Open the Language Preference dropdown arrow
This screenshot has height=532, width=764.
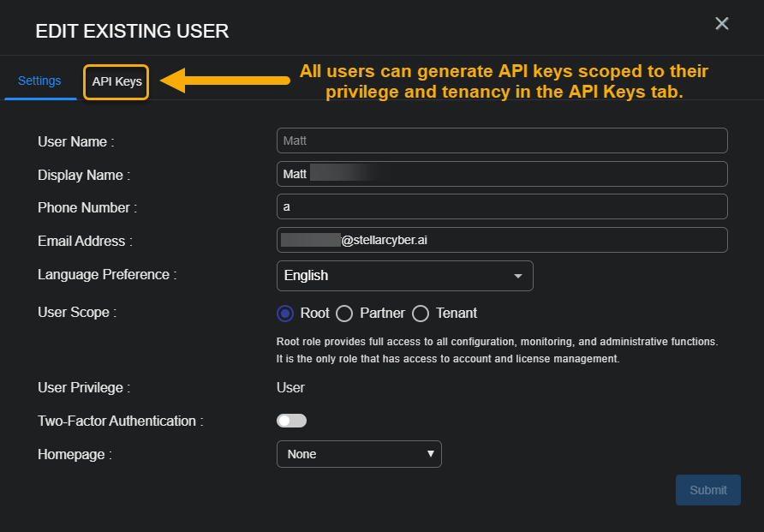click(x=517, y=275)
